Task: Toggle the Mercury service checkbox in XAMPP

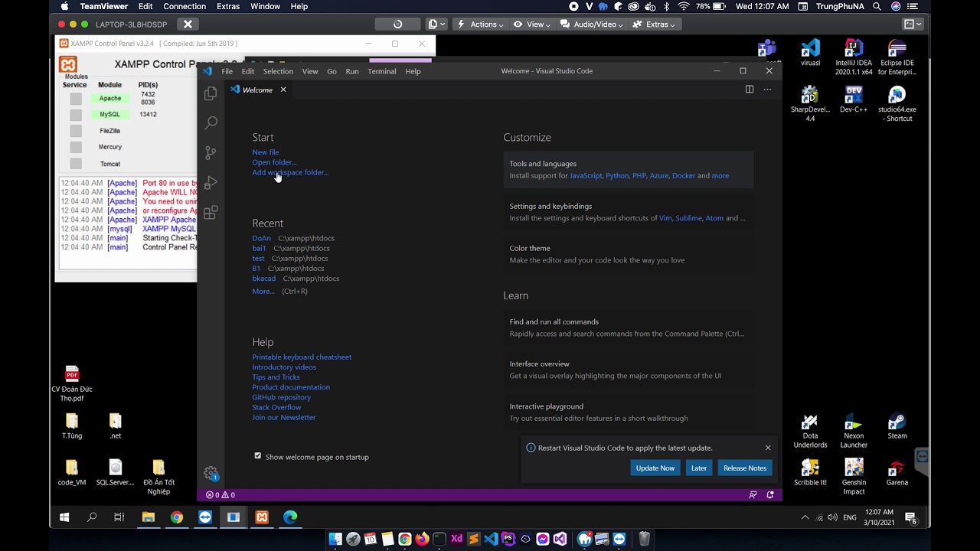Action: [76, 147]
